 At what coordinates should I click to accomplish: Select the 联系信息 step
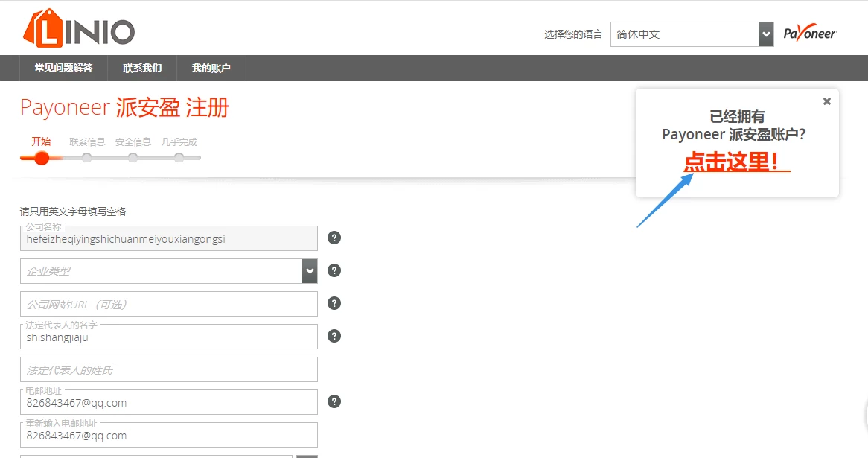[x=87, y=142]
